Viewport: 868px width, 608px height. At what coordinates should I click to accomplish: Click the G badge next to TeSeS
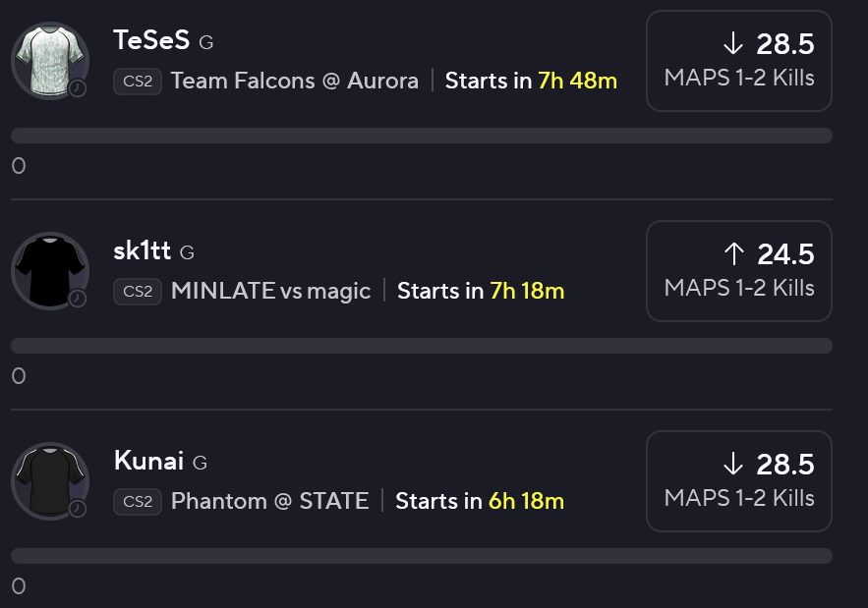point(206,42)
